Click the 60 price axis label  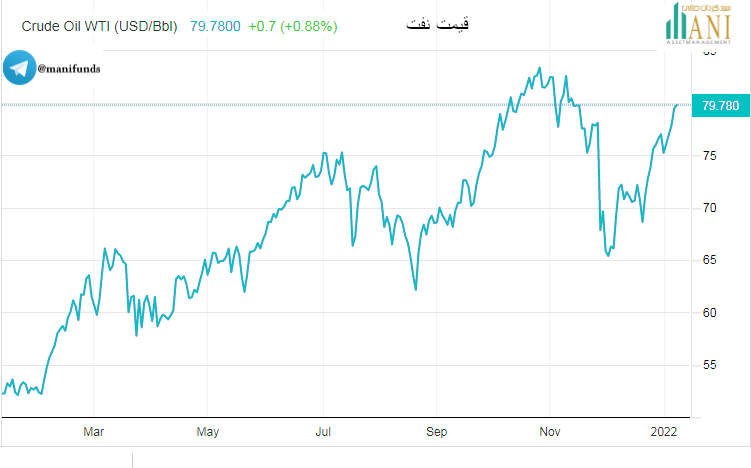pos(710,312)
